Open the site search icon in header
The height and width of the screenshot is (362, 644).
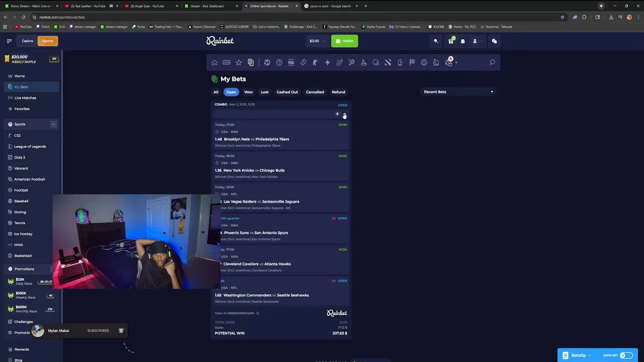click(436, 41)
